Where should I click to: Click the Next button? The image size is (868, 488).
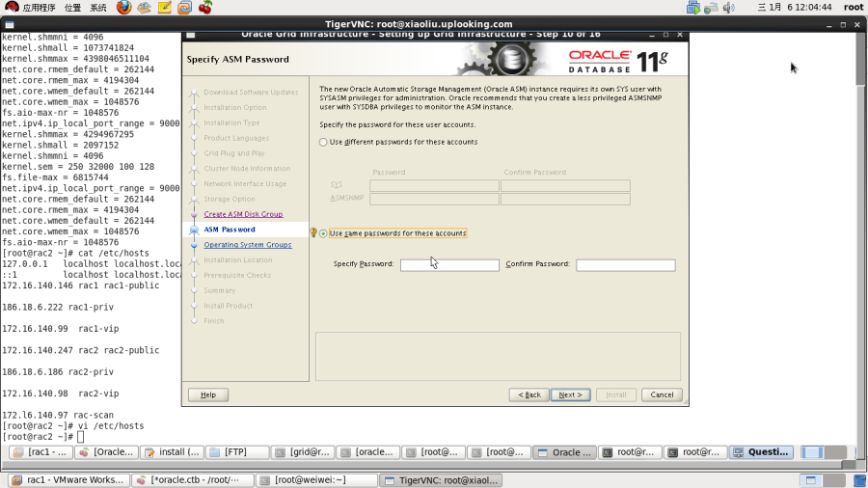pos(570,394)
